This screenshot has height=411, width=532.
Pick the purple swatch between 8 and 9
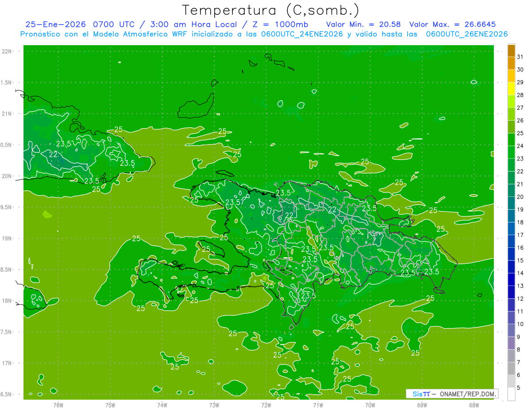click(511, 343)
